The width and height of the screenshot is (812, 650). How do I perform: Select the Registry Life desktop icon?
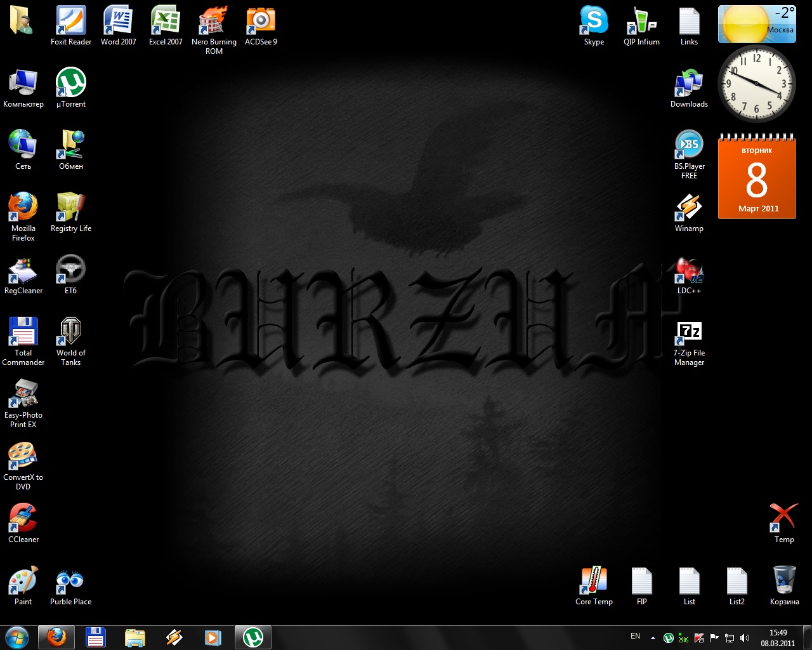coord(71,213)
